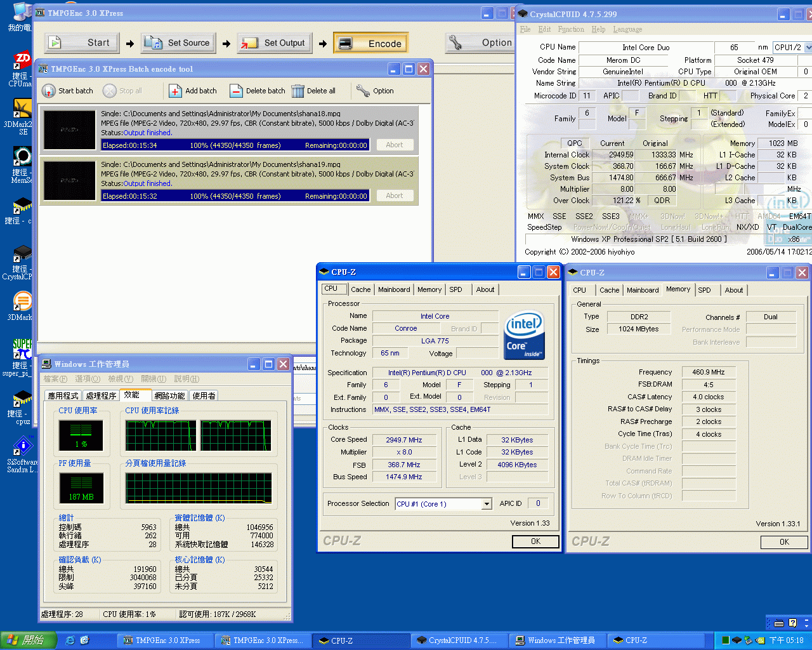
Task: Open 選項(O) menu in Task Manager
Action: click(x=88, y=379)
